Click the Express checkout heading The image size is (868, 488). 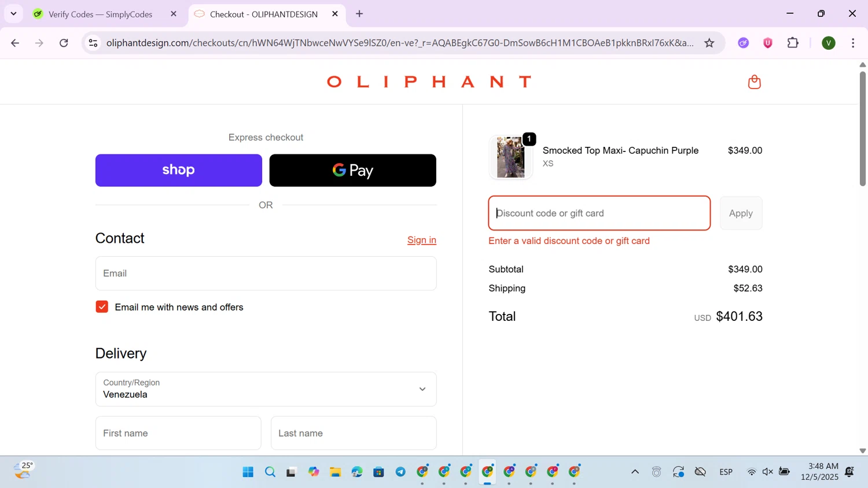point(266,137)
